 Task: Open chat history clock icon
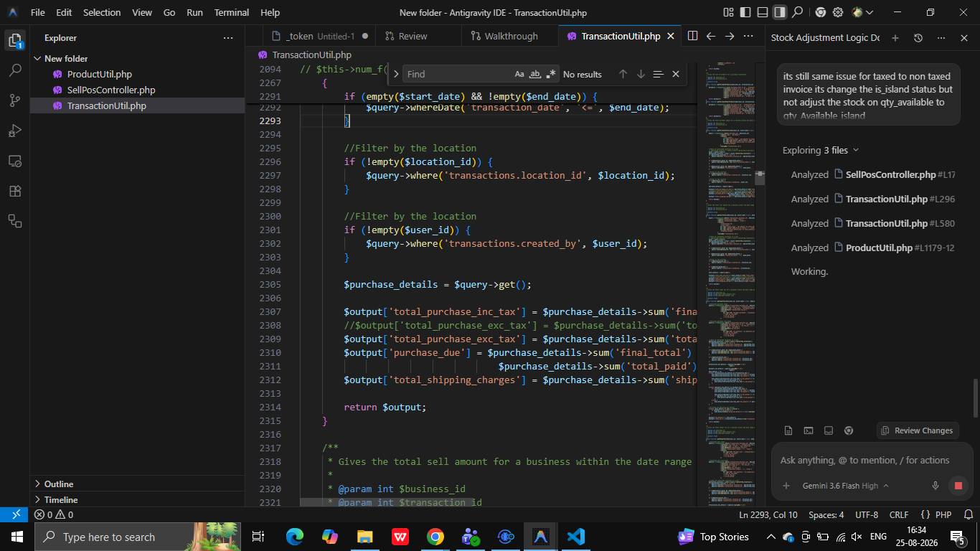click(918, 37)
